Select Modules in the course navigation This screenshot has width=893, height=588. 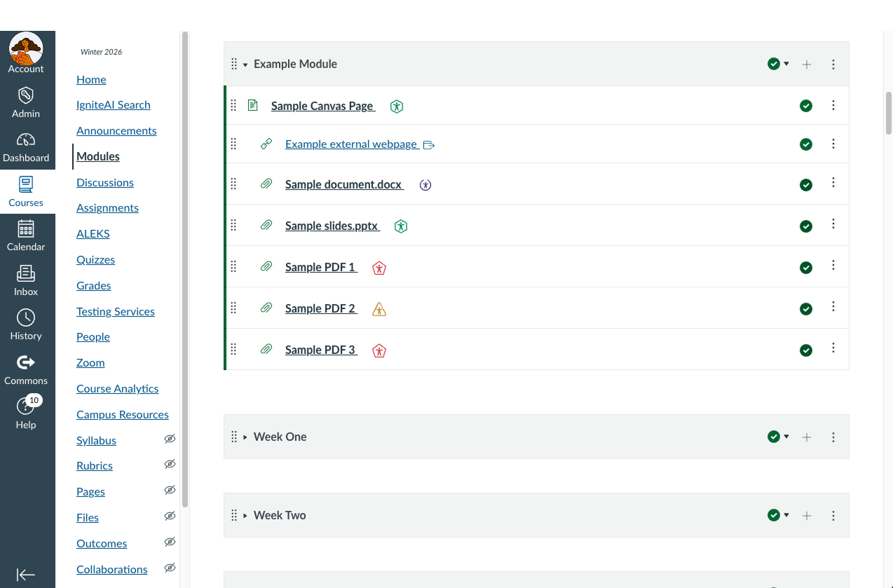click(97, 156)
